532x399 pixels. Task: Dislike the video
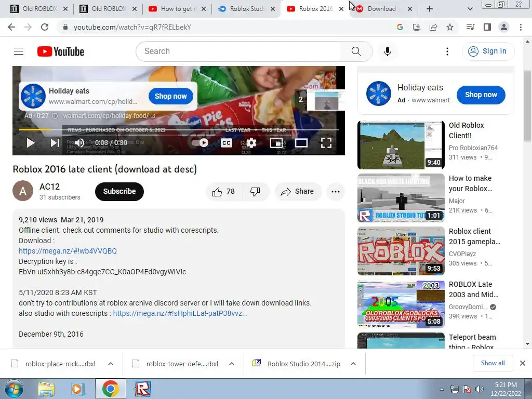(x=255, y=192)
